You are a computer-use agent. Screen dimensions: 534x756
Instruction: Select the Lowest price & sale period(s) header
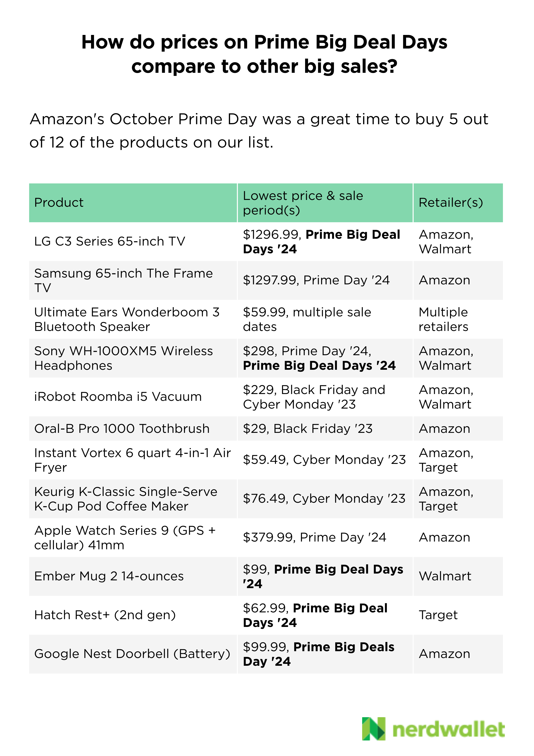coord(303,203)
